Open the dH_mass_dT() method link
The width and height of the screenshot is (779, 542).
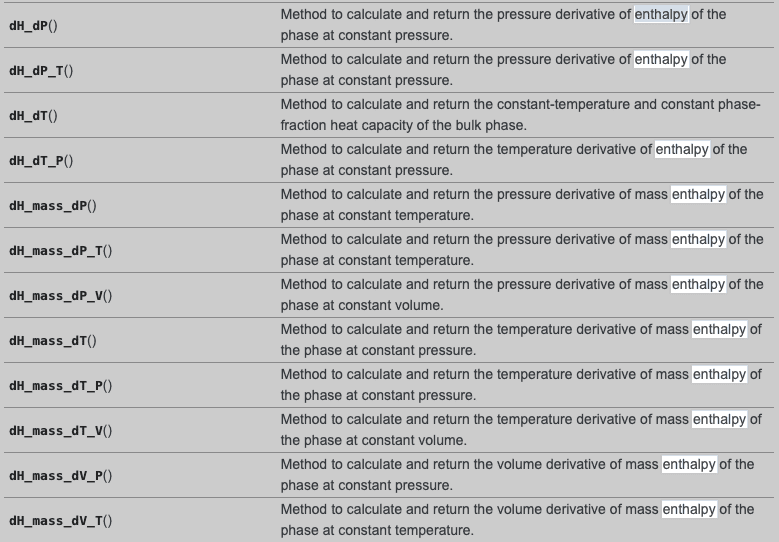pyautogui.click(x=52, y=340)
